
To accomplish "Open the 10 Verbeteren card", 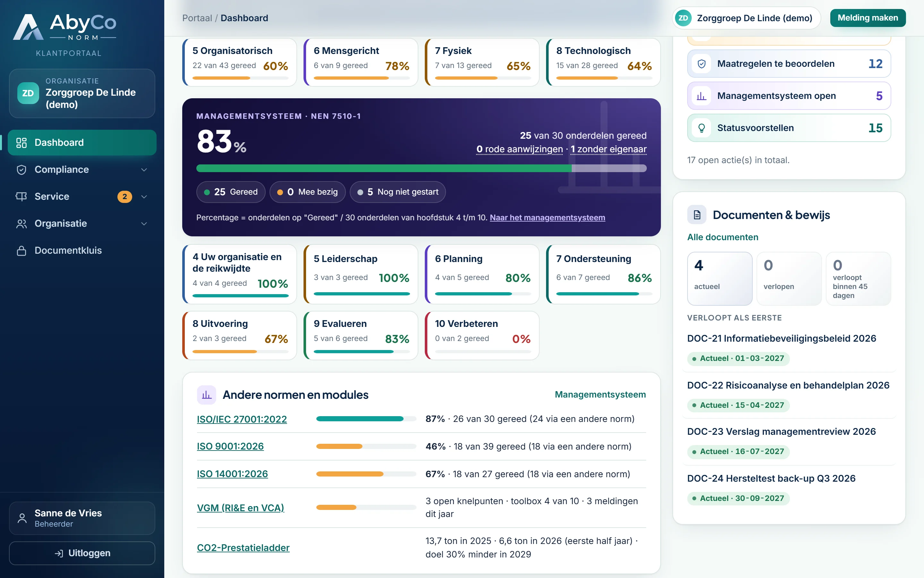I will click(x=482, y=335).
